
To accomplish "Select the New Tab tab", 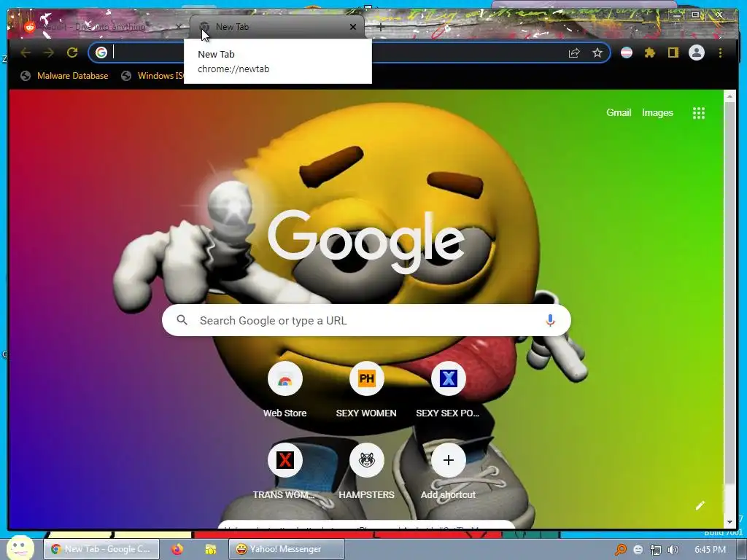I will click(x=276, y=27).
